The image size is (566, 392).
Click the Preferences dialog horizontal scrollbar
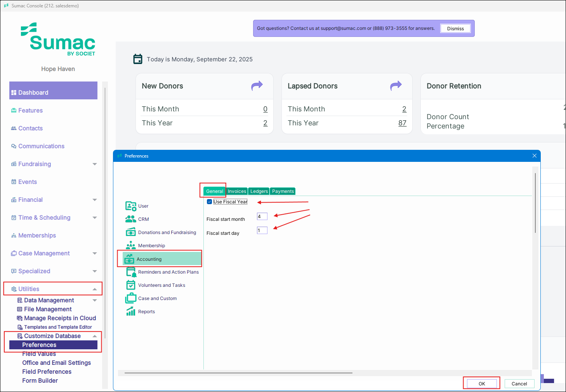[238, 373]
